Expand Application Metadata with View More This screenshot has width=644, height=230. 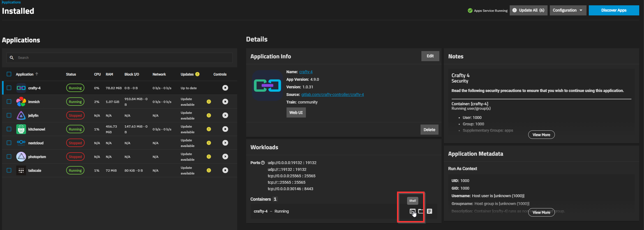541,212
